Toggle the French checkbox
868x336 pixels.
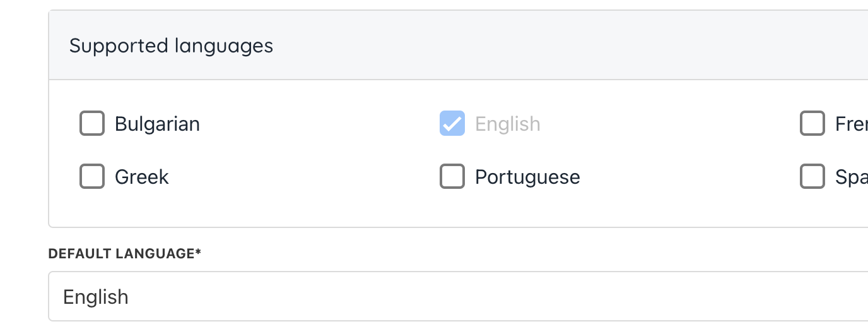[x=812, y=124]
